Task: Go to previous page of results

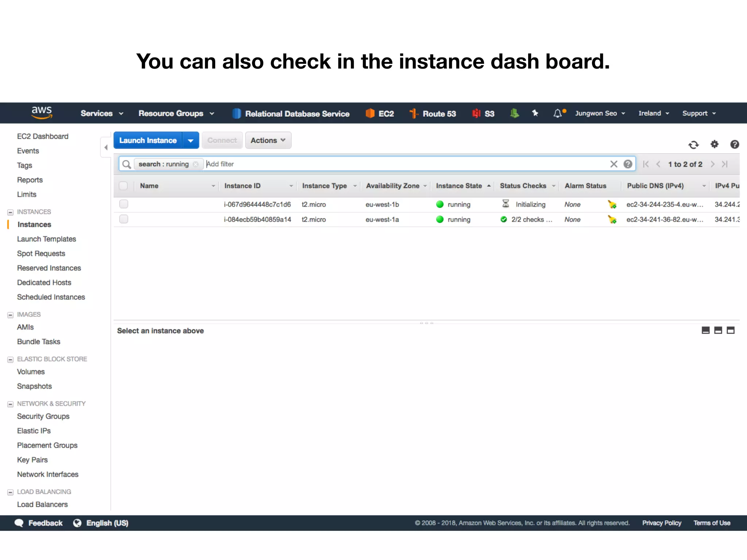Action: [x=658, y=164]
